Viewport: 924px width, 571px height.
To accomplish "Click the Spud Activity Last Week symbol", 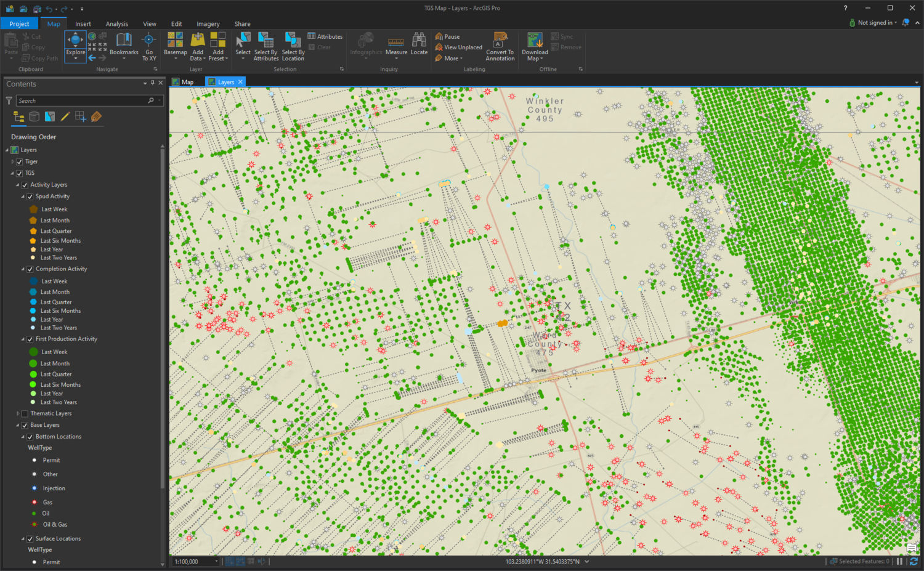I will tap(34, 209).
